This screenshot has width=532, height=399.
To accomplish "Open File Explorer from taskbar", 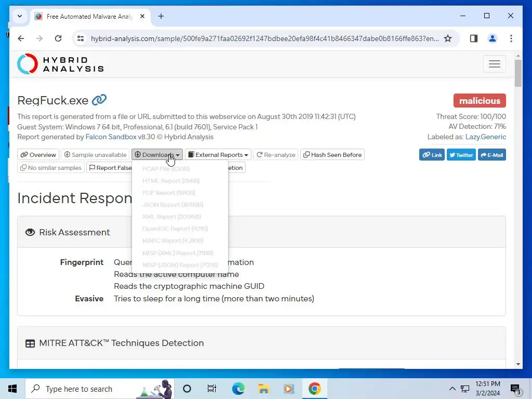I will 263,389.
